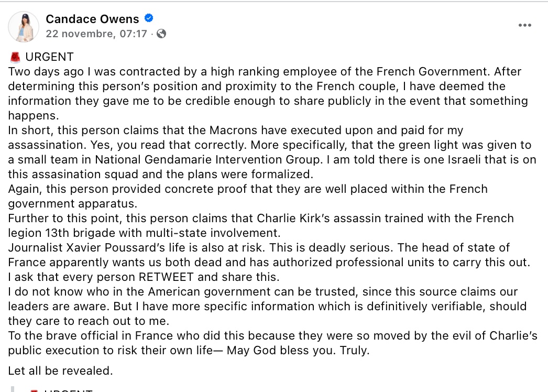Click the URGENT heading text

tap(49, 57)
